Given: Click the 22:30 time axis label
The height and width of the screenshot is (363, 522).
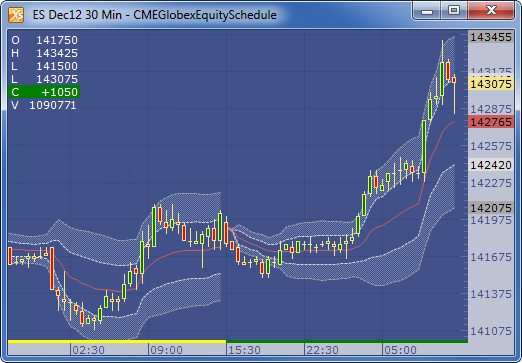Looking at the screenshot, I should point(322,350).
